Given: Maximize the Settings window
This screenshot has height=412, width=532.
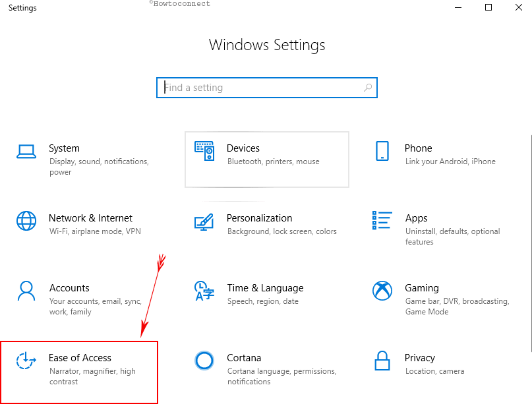Looking at the screenshot, I should pyautogui.click(x=488, y=7).
